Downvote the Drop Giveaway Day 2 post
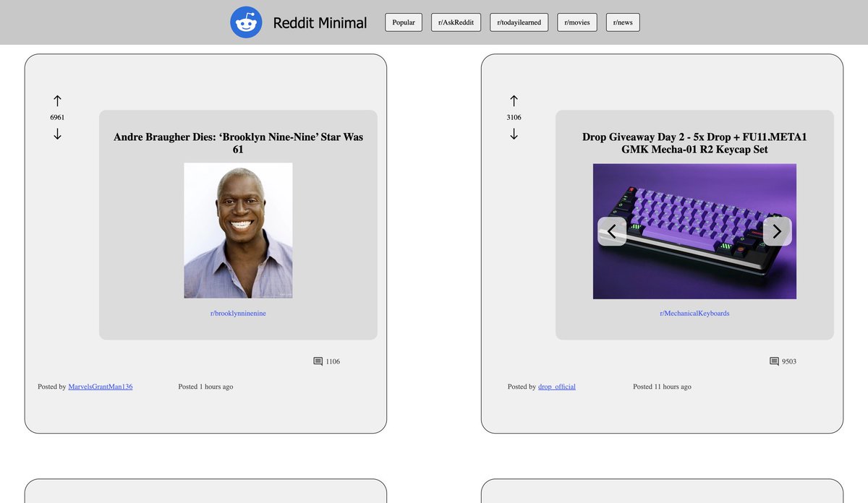Viewport: 868px width, 503px height. tap(514, 134)
